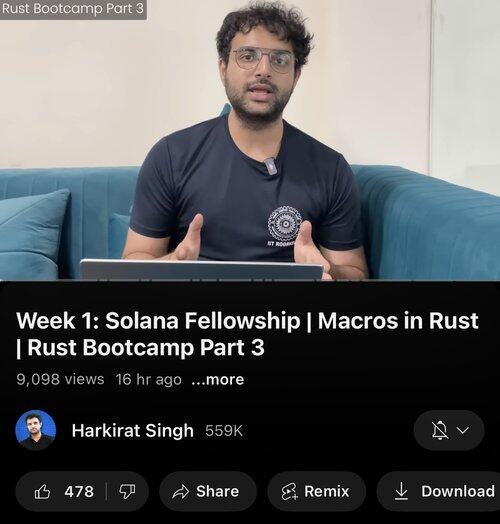Click the Rust Bootcamp Part 3 overlay label
Viewport: 500px width, 524px height.
click(x=73, y=9)
